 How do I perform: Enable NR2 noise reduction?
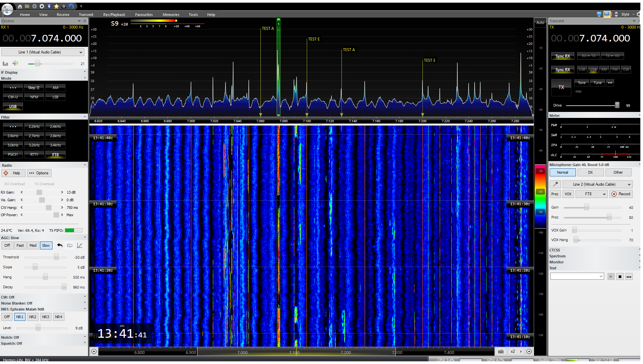[x=33, y=317]
